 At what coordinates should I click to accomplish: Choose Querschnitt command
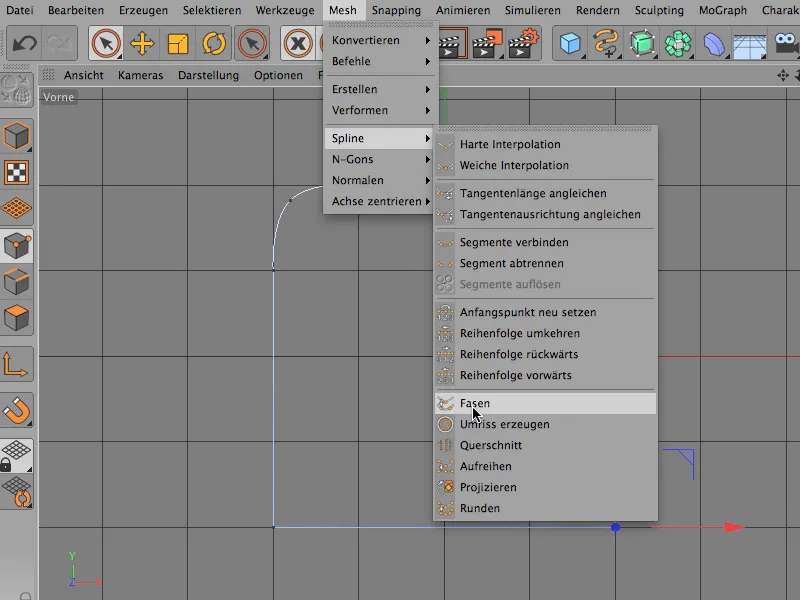pos(545,445)
